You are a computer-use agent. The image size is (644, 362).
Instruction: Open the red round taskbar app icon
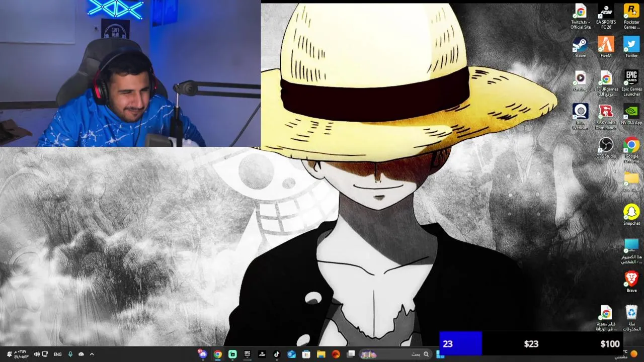(336, 354)
